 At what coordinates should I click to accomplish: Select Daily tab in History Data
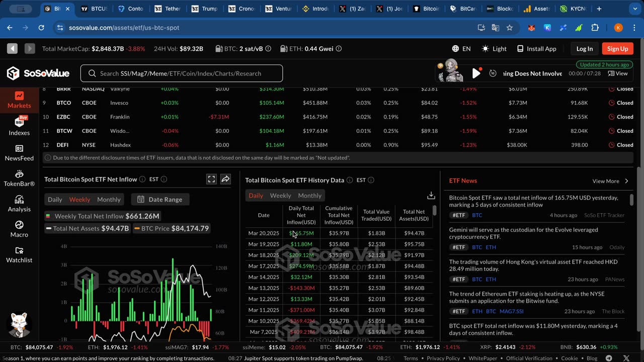(x=256, y=196)
